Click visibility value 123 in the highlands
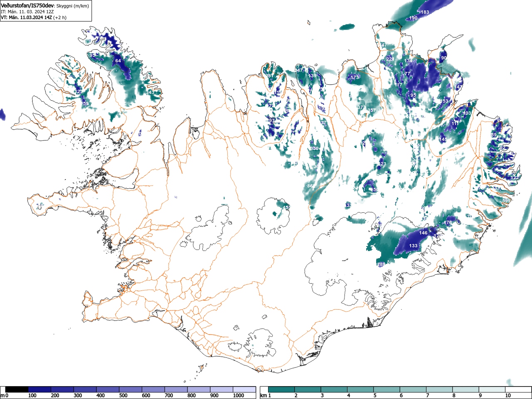 point(382,164)
